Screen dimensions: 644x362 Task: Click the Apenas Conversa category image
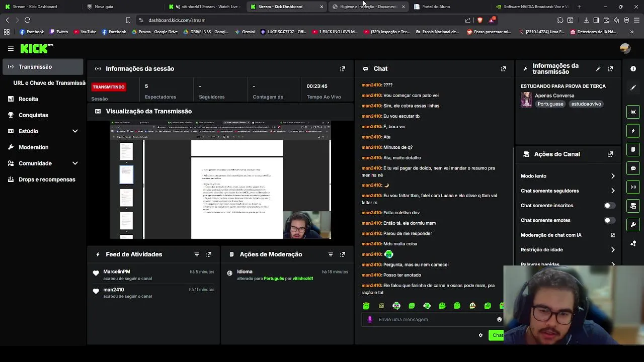[526, 100]
